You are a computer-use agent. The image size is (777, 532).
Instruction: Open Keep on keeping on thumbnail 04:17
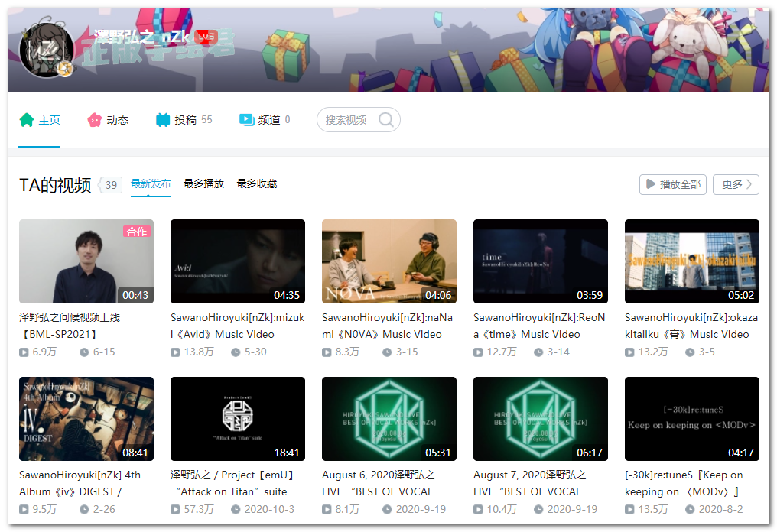click(692, 419)
